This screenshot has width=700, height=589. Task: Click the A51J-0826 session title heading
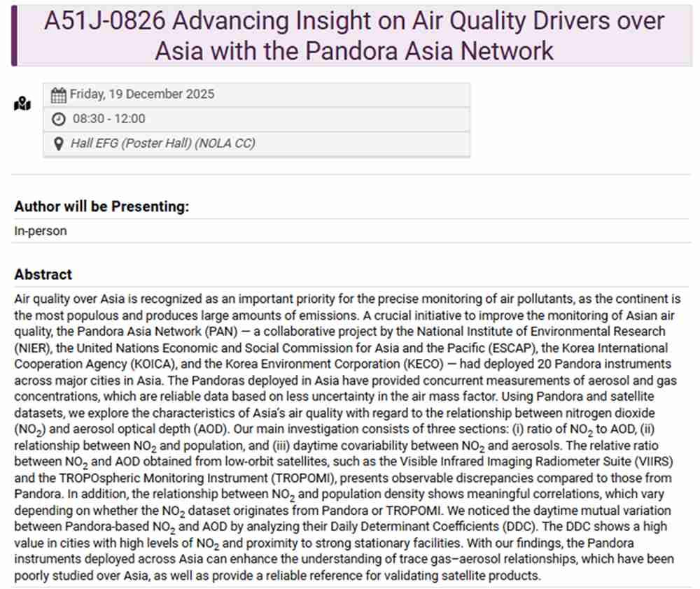(x=354, y=36)
